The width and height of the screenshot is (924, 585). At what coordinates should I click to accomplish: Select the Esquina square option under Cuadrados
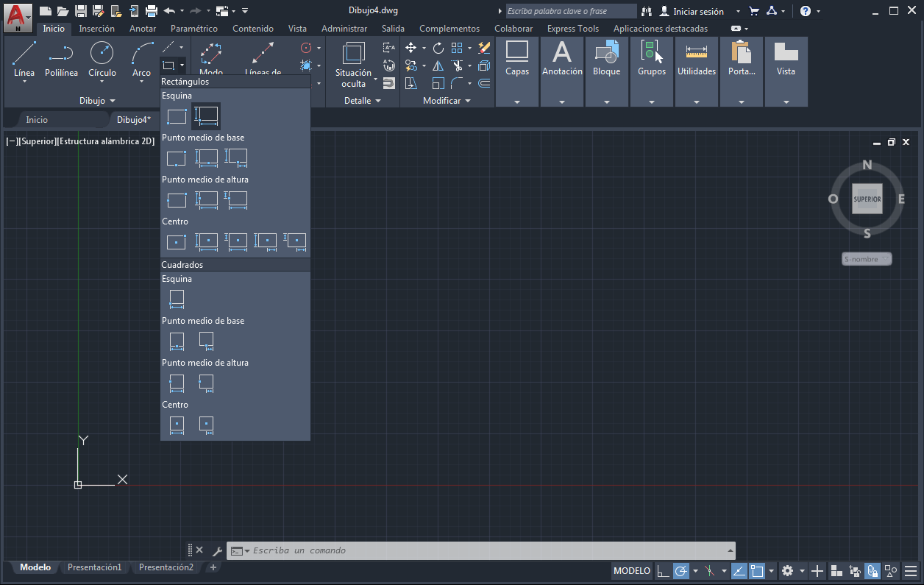tap(177, 299)
